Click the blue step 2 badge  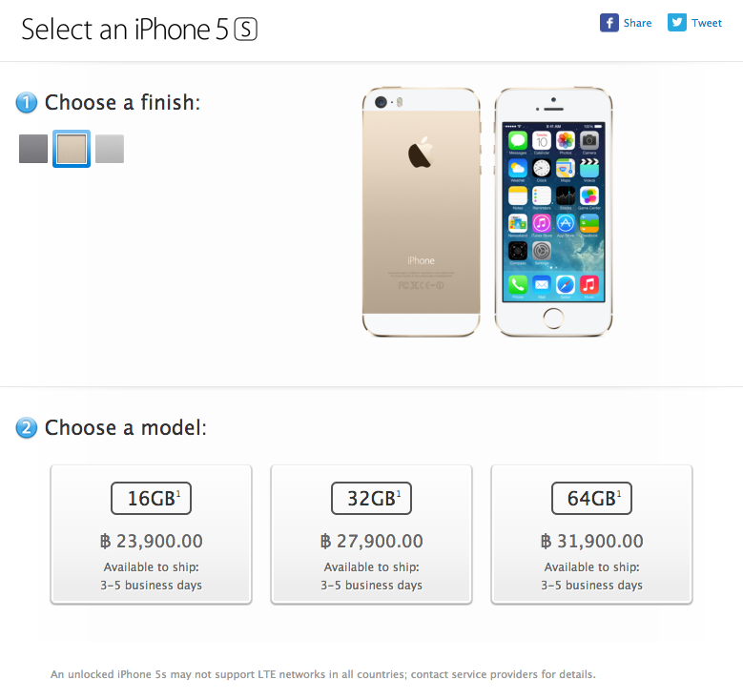click(x=27, y=427)
